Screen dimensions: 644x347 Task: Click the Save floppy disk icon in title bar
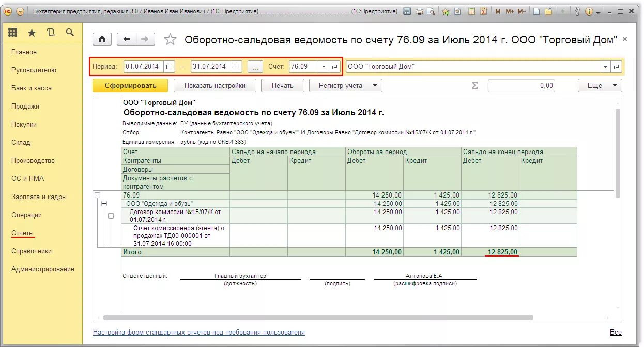pyautogui.click(x=407, y=11)
